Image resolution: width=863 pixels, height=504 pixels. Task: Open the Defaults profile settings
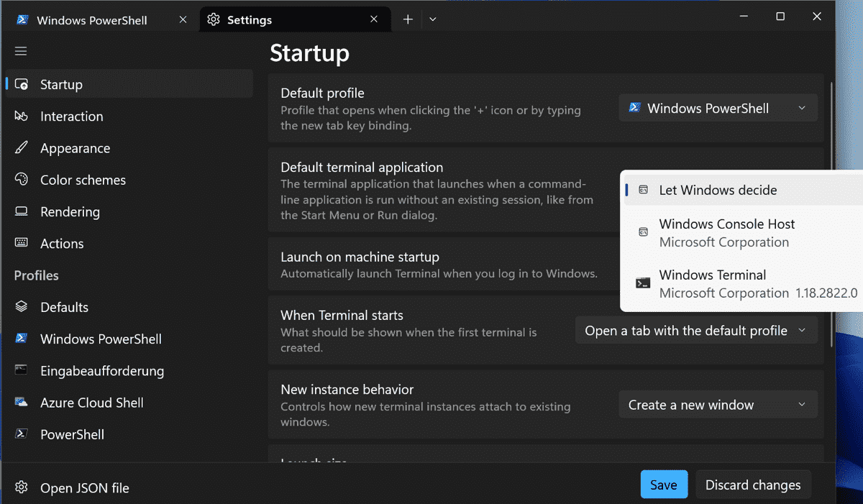coord(129,307)
